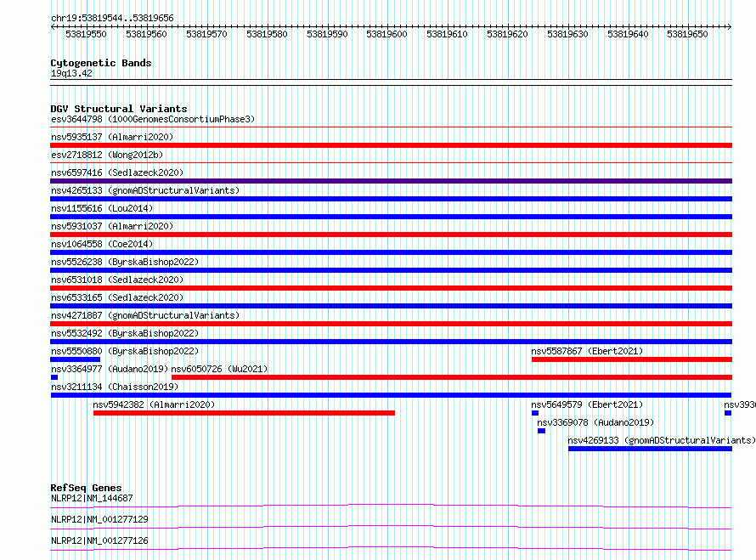This screenshot has height=560, width=756.
Task: Click ruler position 53819620
Action: click(507, 34)
